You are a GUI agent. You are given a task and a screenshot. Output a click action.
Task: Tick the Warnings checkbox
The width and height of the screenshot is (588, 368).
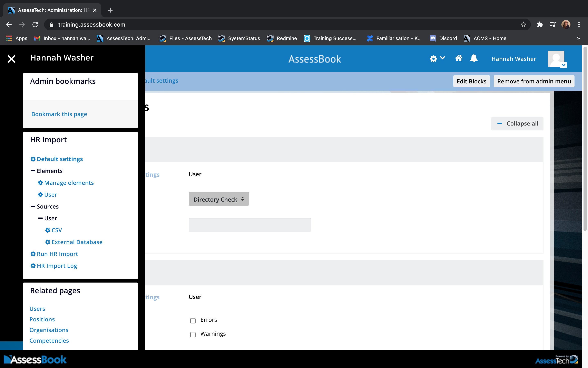pyautogui.click(x=193, y=334)
